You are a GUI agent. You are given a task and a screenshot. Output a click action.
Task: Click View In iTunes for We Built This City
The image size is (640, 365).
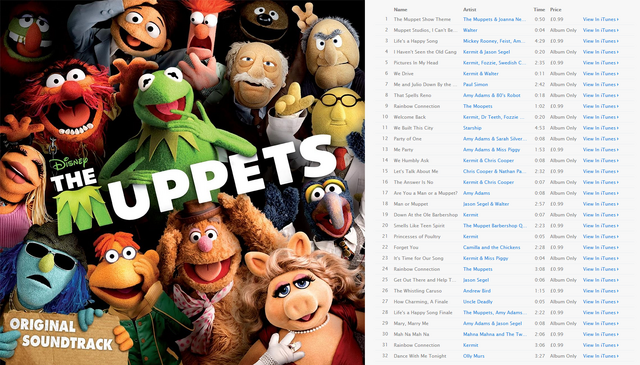(x=600, y=128)
